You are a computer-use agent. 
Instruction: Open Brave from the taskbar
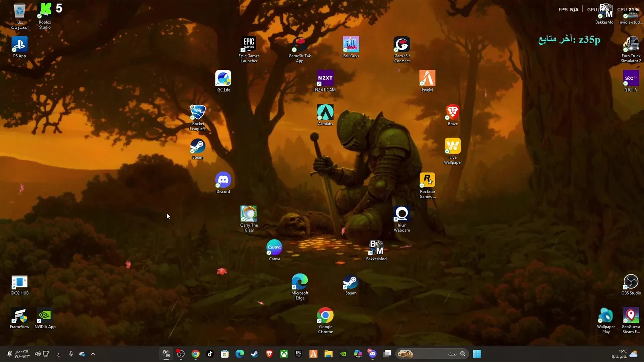pos(269,354)
